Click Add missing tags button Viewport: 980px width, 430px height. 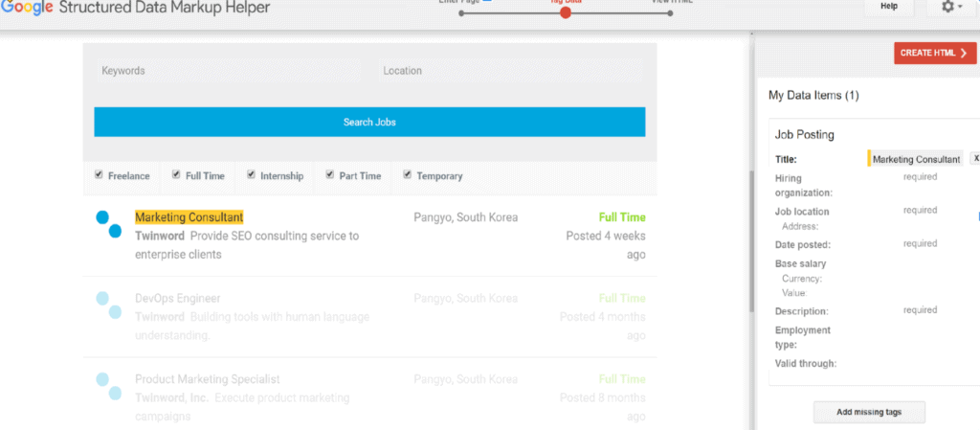tap(869, 413)
